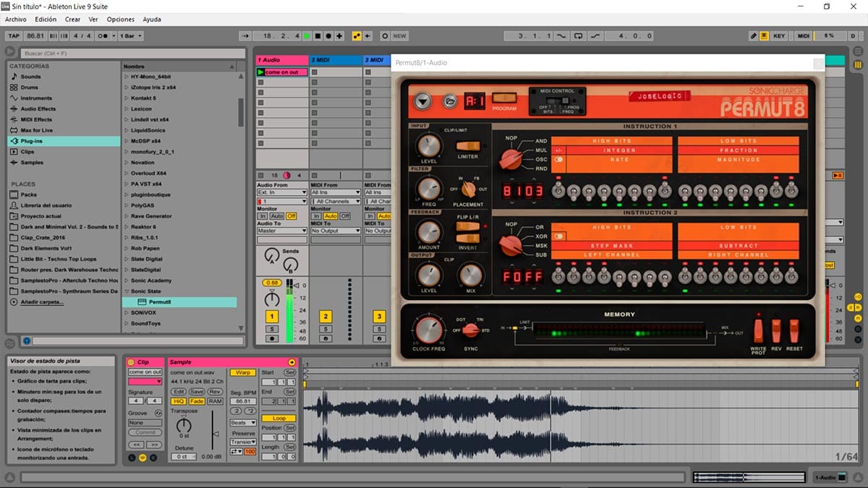Toggle the clip Warp button

click(x=243, y=372)
